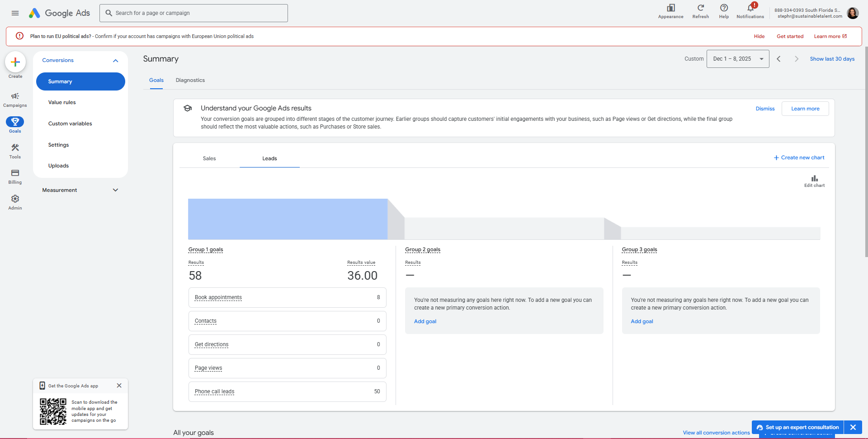Open Goals in the sidebar
This screenshot has height=439, width=868.
[15, 125]
